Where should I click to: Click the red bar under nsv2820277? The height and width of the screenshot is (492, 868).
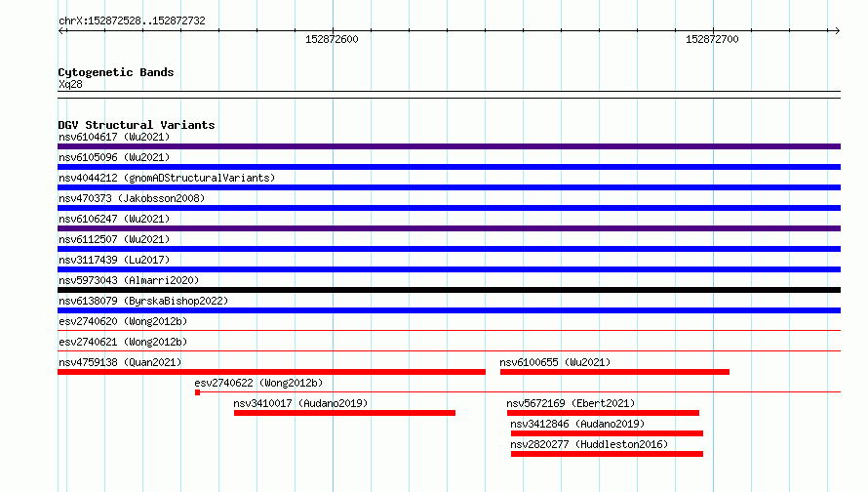tap(607, 454)
